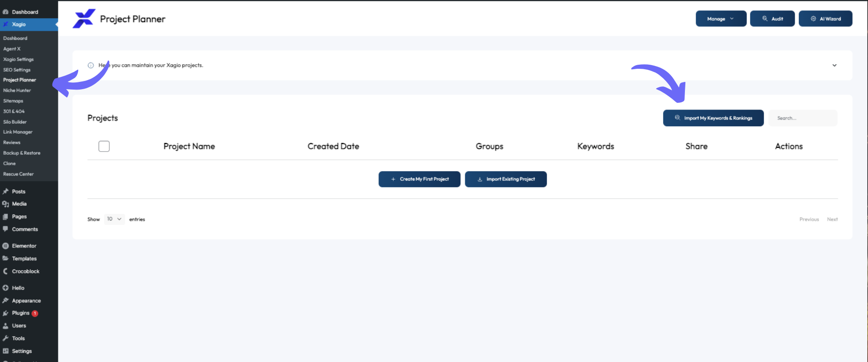
Task: Click the WordPress Dashboard gauge icon
Action: (x=5, y=12)
